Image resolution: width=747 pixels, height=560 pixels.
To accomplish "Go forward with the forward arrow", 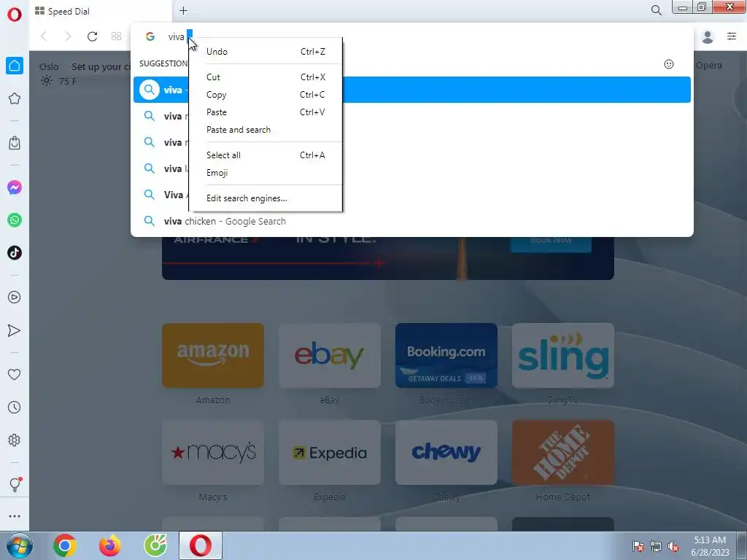I will (68, 36).
